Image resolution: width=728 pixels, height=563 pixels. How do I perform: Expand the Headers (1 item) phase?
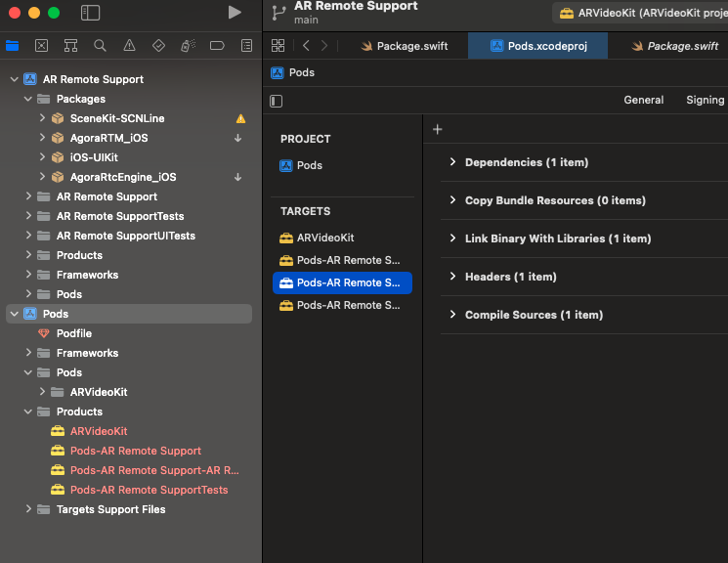click(x=452, y=276)
